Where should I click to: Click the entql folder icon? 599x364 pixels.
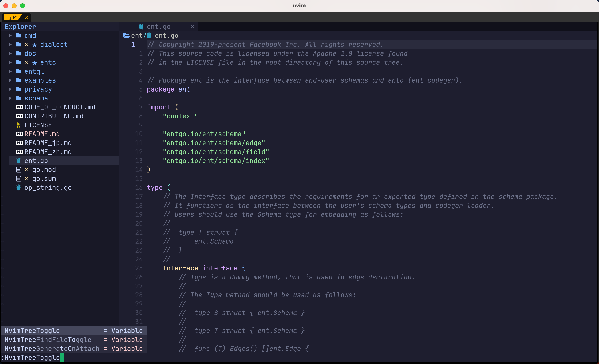coord(19,72)
